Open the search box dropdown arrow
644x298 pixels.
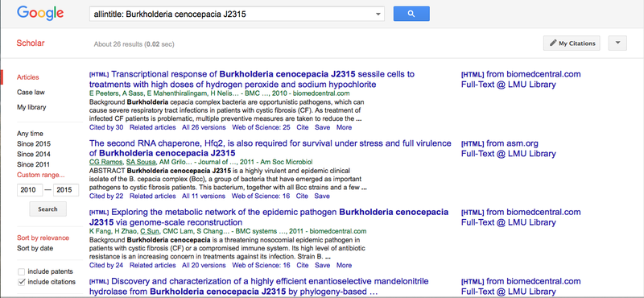click(x=378, y=14)
